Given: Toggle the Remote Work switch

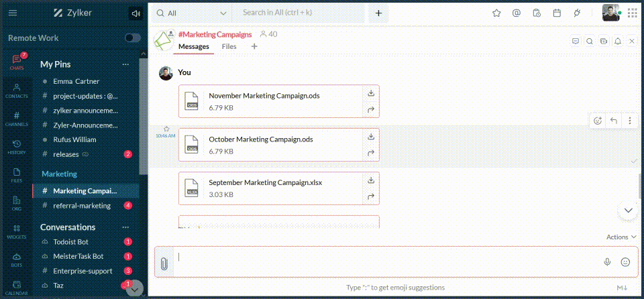Looking at the screenshot, I should click(x=133, y=38).
